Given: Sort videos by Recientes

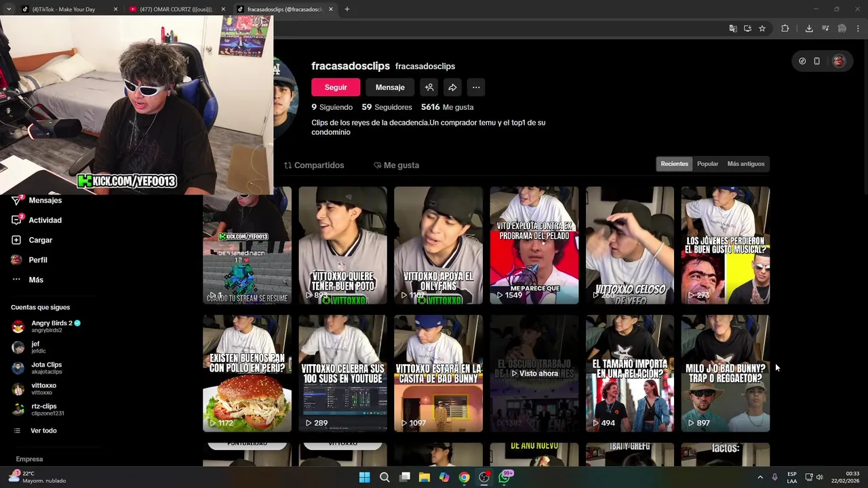Looking at the screenshot, I should click(x=674, y=164).
